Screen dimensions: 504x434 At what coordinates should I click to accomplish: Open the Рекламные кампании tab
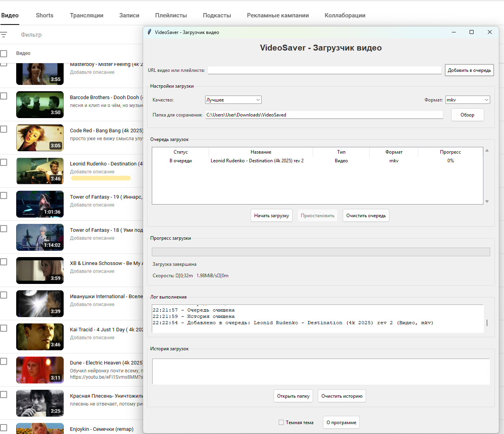coord(278,15)
